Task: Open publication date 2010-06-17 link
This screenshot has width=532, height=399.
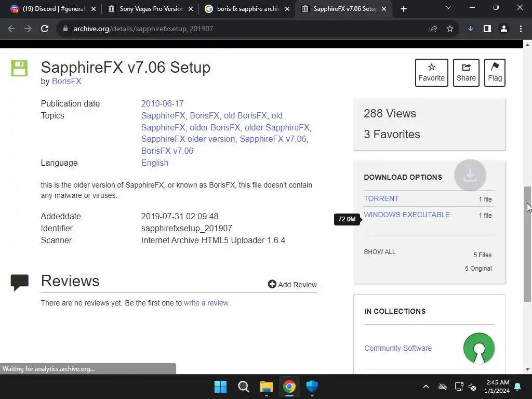Action: click(x=162, y=103)
